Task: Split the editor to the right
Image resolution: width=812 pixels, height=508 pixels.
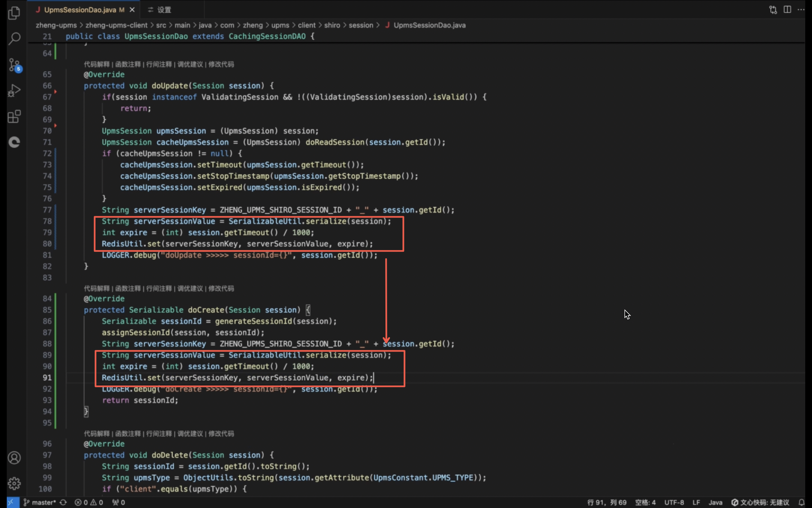Action: tap(787, 10)
